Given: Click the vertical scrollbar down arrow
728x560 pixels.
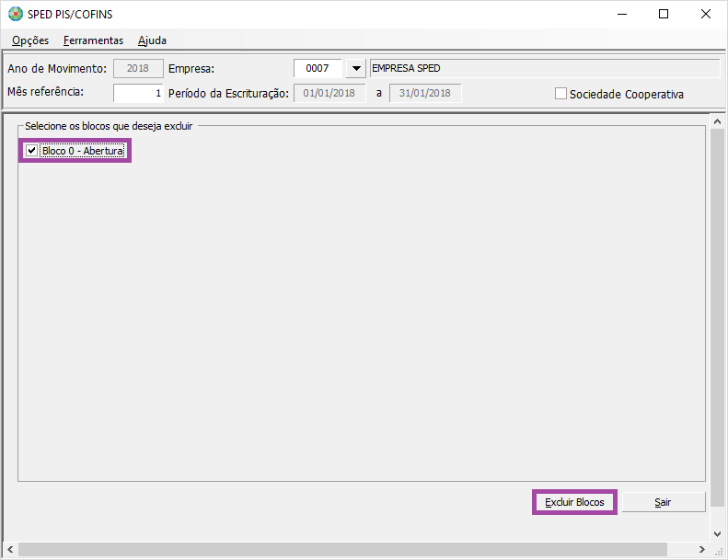Looking at the screenshot, I should (718, 533).
